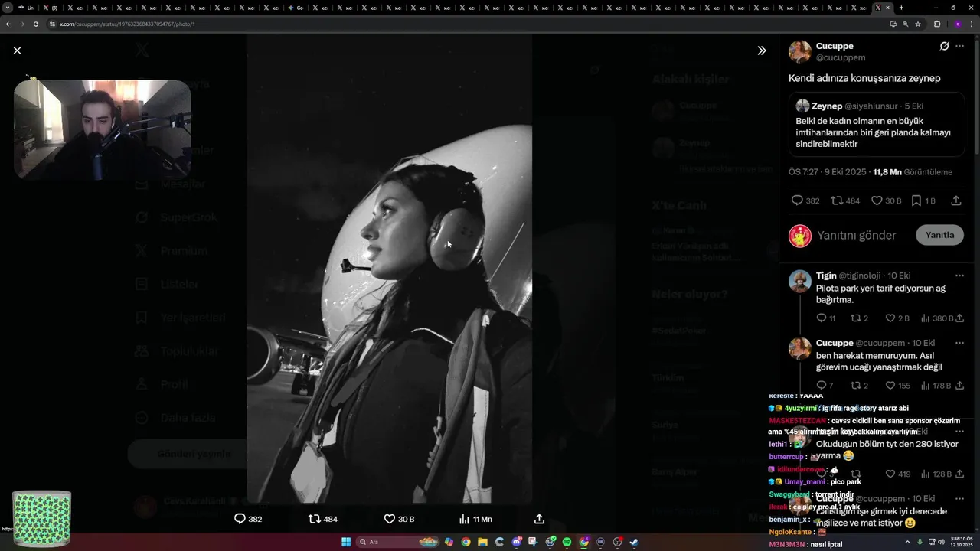
Task: Click reply icon showing 382 in sidebar
Action: pos(805,201)
